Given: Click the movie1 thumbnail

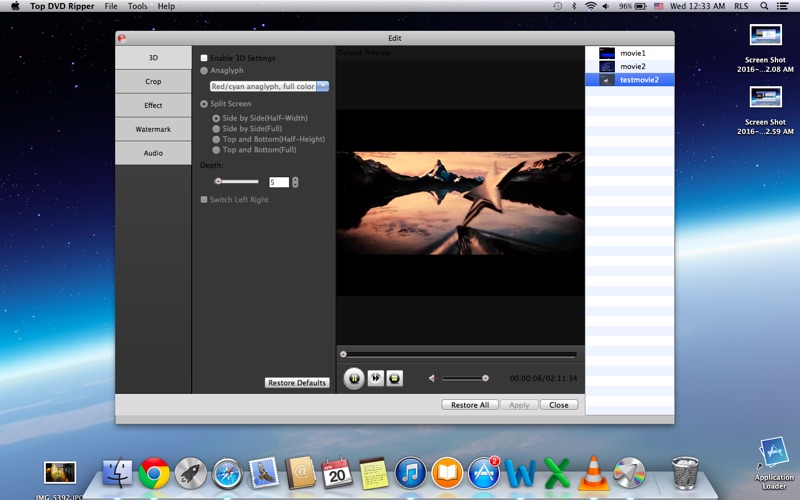Looking at the screenshot, I should point(607,53).
